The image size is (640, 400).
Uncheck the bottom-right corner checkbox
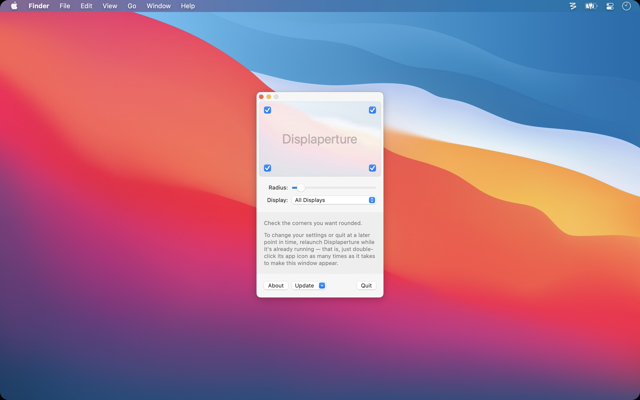pyautogui.click(x=372, y=168)
